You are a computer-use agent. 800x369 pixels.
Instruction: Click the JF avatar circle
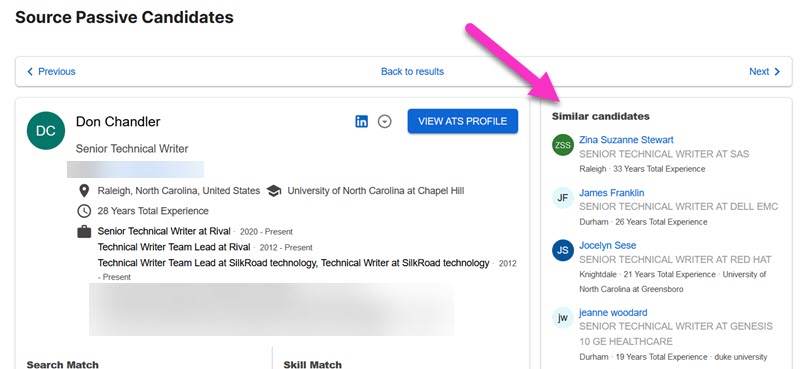[563, 198]
